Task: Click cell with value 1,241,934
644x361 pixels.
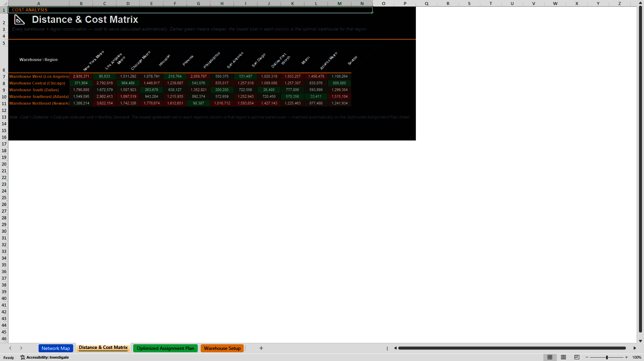Action: tap(339, 103)
